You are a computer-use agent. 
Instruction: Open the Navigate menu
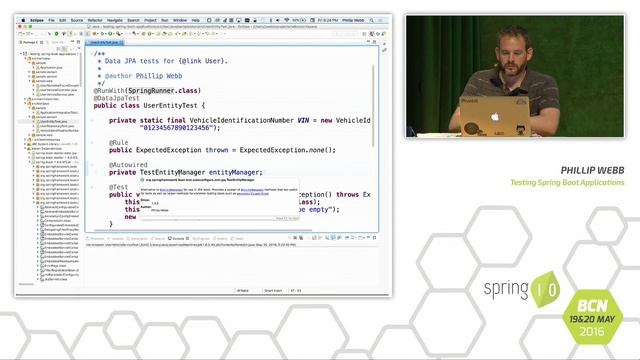pyautogui.click(x=115, y=20)
